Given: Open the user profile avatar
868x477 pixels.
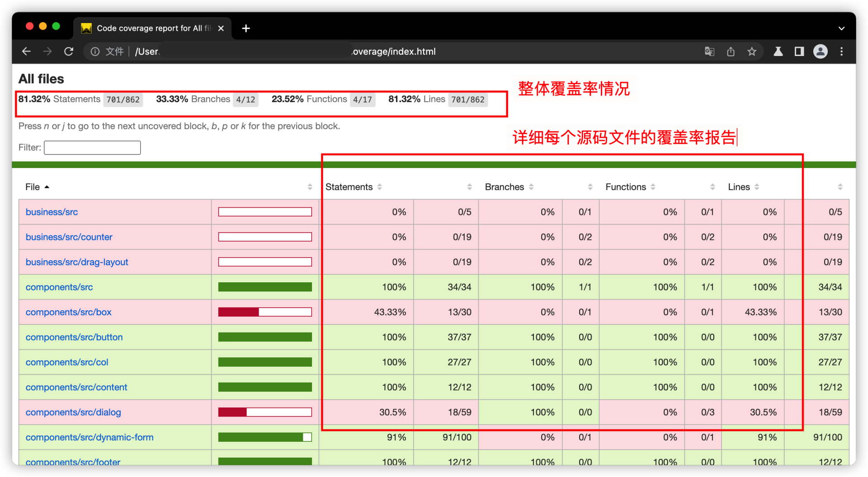Looking at the screenshot, I should pos(820,51).
